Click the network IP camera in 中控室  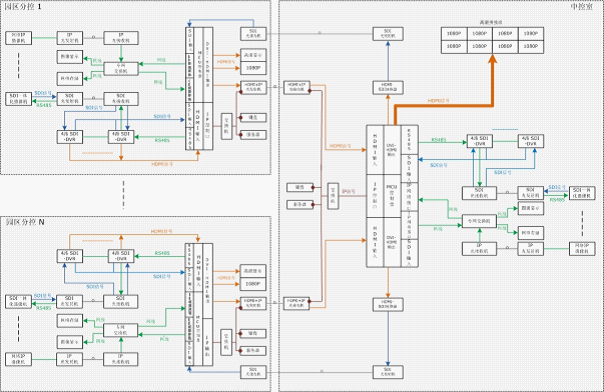(x=582, y=249)
